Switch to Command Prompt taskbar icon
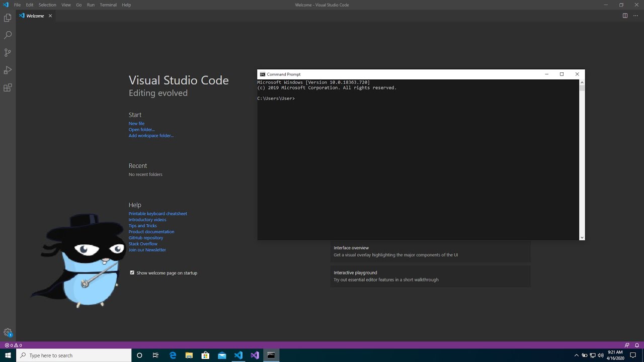Image resolution: width=644 pixels, height=362 pixels. (x=271, y=355)
